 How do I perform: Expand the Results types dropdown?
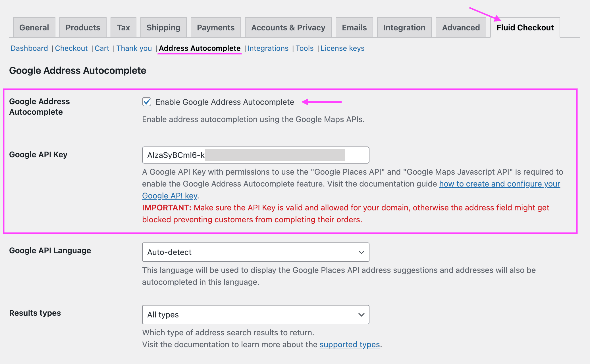click(256, 315)
